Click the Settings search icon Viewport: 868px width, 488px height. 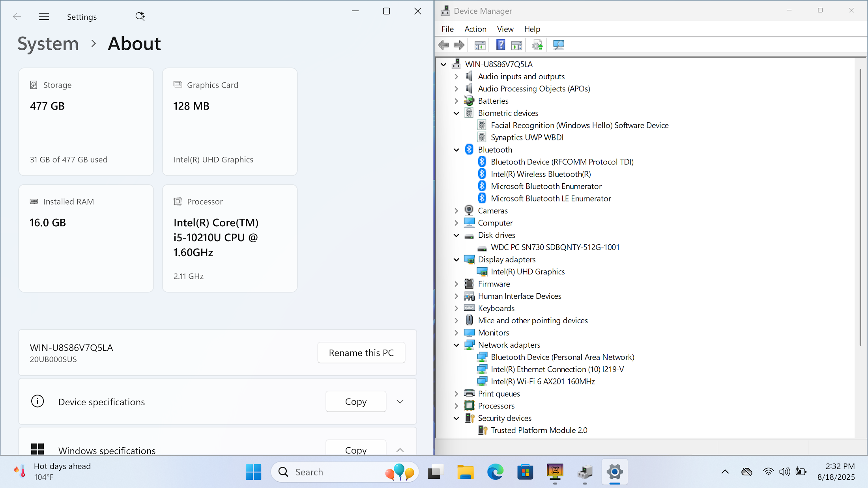click(x=140, y=17)
